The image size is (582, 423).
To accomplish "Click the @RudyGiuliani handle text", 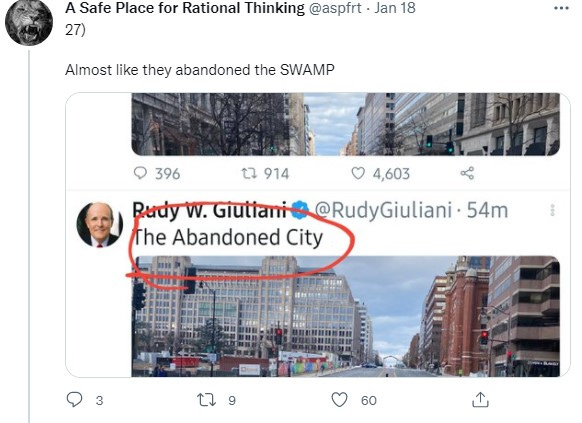I will point(383,210).
